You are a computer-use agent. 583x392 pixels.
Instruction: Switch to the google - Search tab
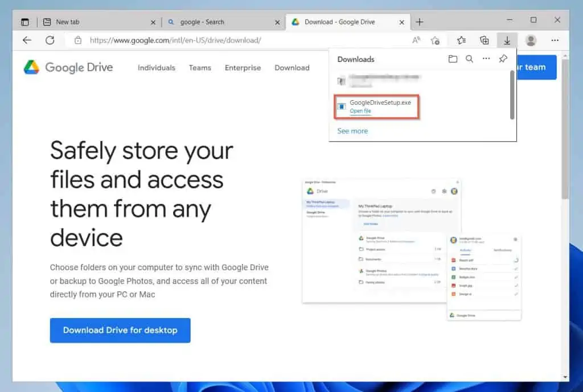(x=223, y=22)
